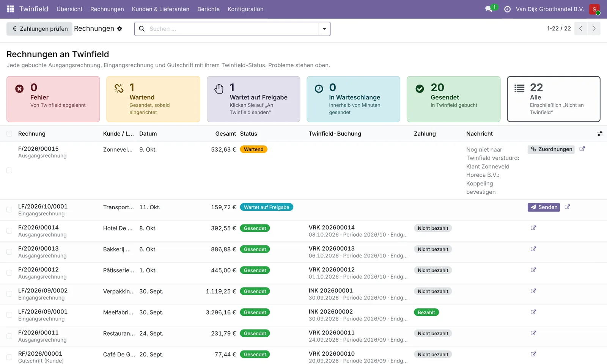Select checkbox for F/2026/00015 row
Screen dimensions: 607x364
9,171
